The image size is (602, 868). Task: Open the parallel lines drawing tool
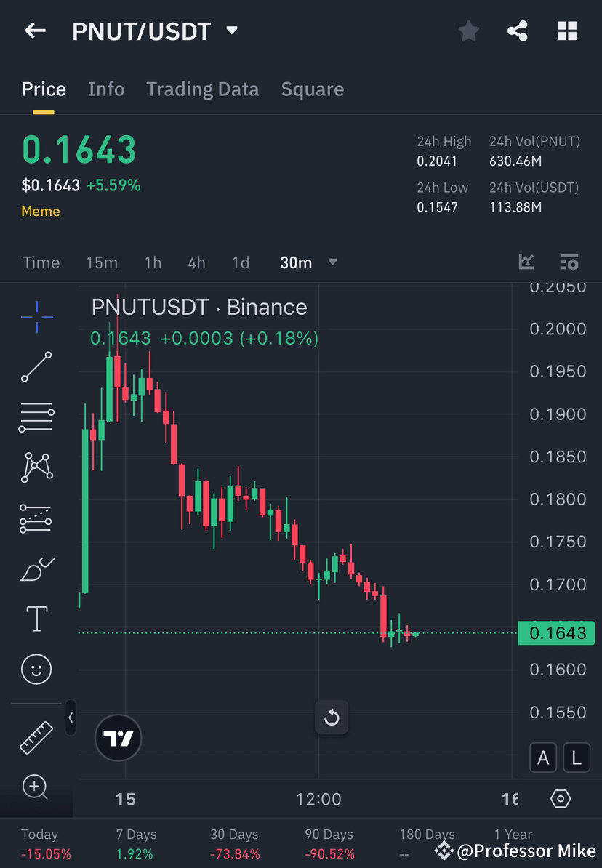[36, 417]
